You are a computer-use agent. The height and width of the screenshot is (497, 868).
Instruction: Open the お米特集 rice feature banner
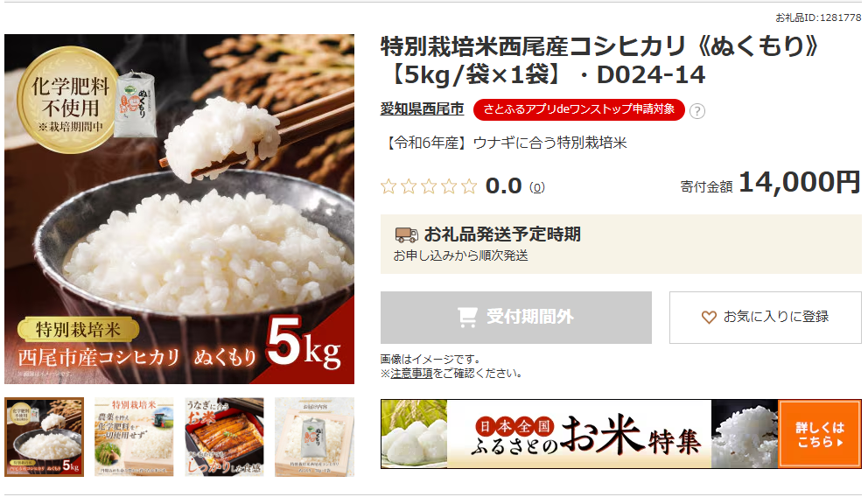(x=620, y=434)
